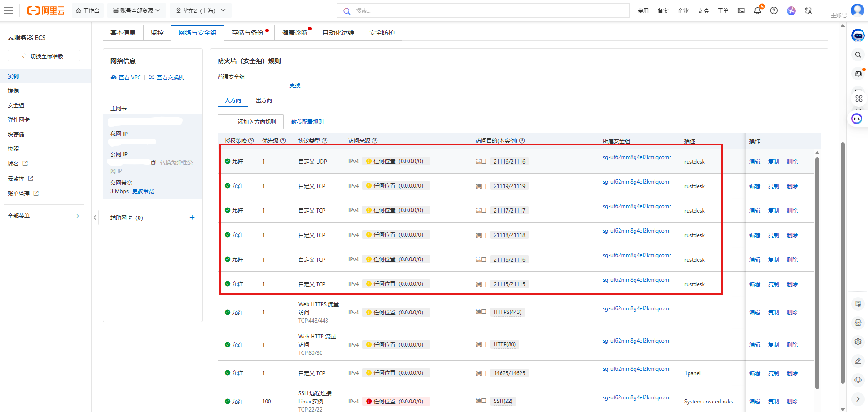Click the 教我配置规则 link
The image size is (868, 412).
[307, 122]
